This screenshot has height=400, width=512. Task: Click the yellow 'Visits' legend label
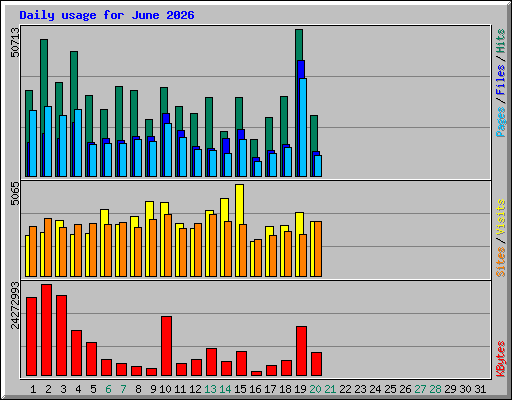pyautogui.click(x=501, y=218)
